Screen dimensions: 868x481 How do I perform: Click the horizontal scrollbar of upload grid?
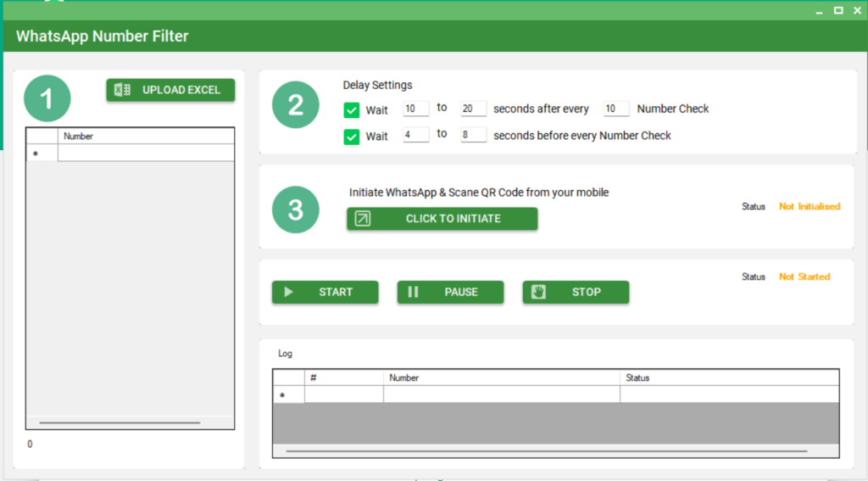click(120, 422)
